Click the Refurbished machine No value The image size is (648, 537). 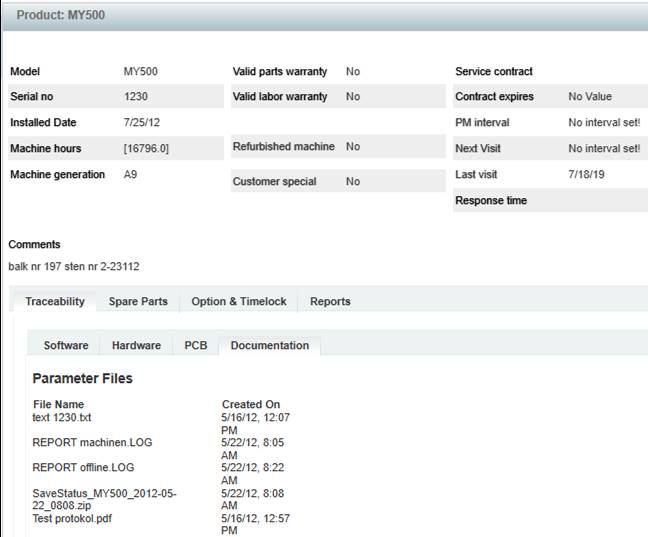pyautogui.click(x=353, y=146)
